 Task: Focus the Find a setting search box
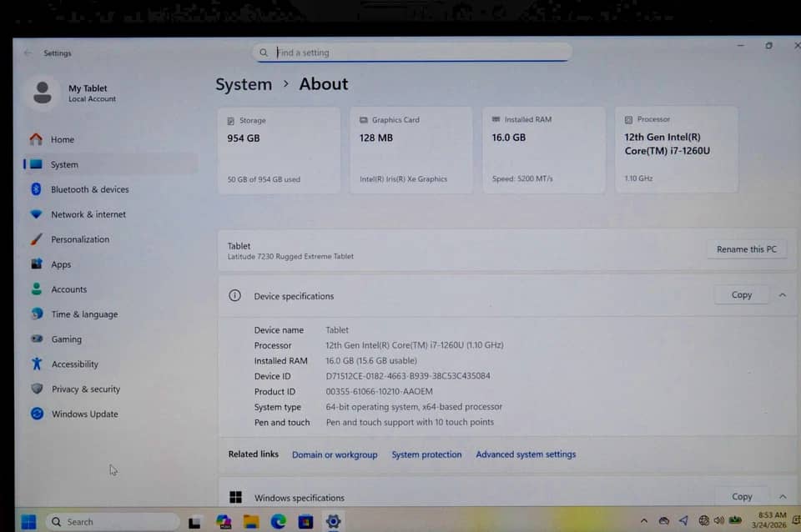411,53
